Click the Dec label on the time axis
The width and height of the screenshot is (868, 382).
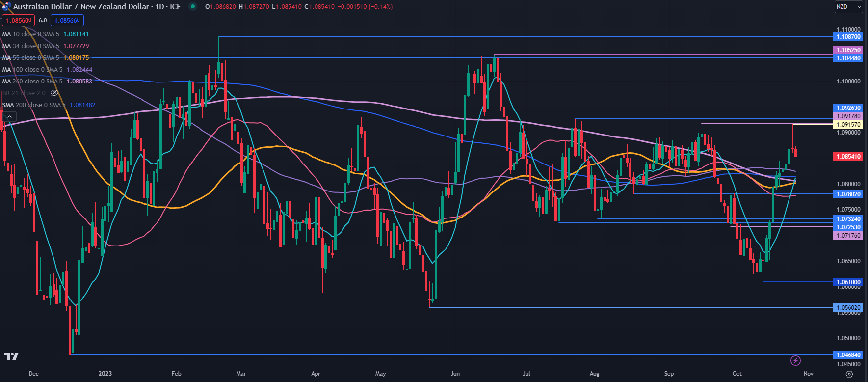pyautogui.click(x=33, y=374)
